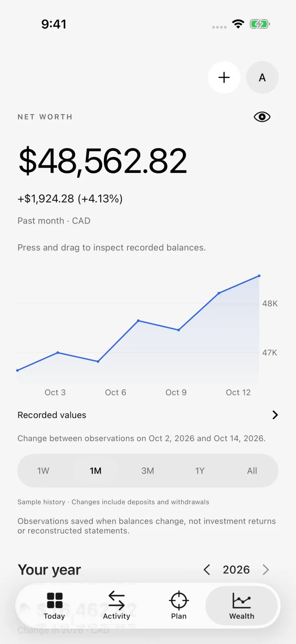Viewport: 296px width, 644px height.
Task: Toggle net worth visibility eye icon
Action: (262, 117)
